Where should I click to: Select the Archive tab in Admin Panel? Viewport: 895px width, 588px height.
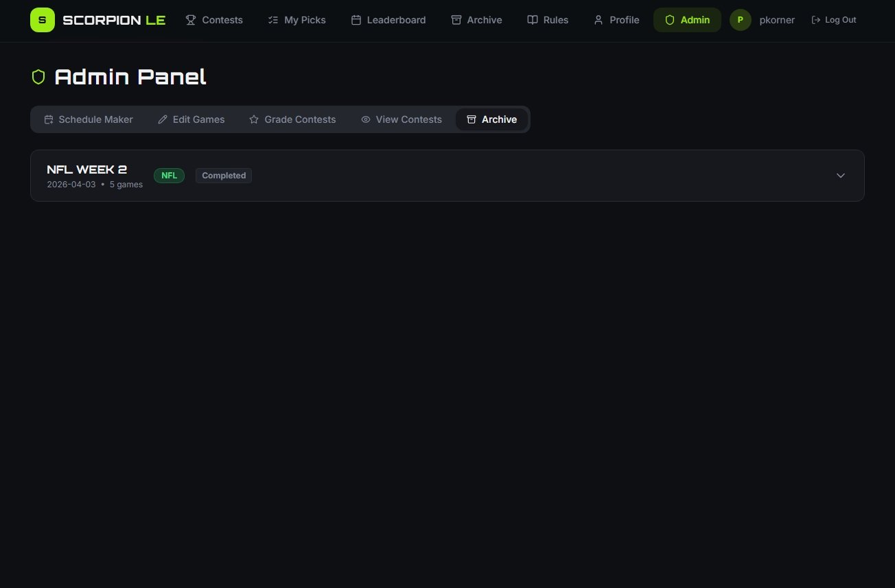click(492, 119)
